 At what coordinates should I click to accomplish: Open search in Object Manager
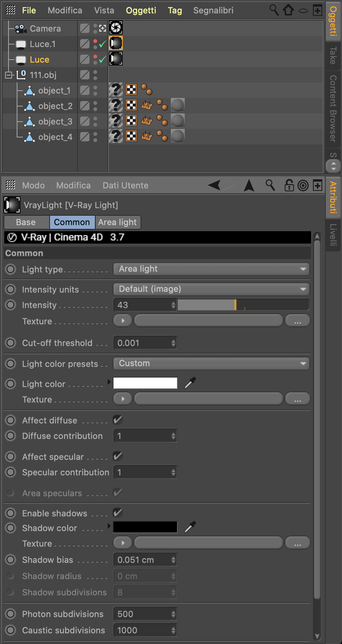click(274, 10)
